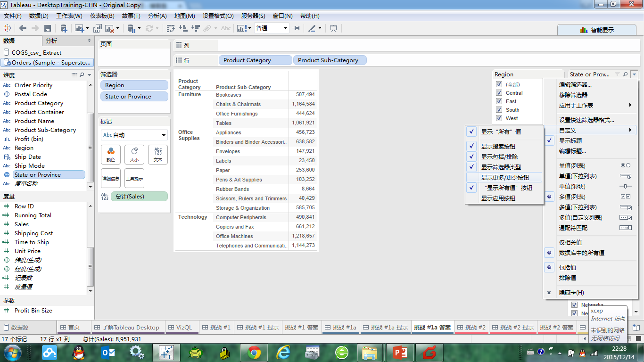This screenshot has height=362, width=644.
Task: Click the clear sheet icon with red X
Action: (110, 29)
